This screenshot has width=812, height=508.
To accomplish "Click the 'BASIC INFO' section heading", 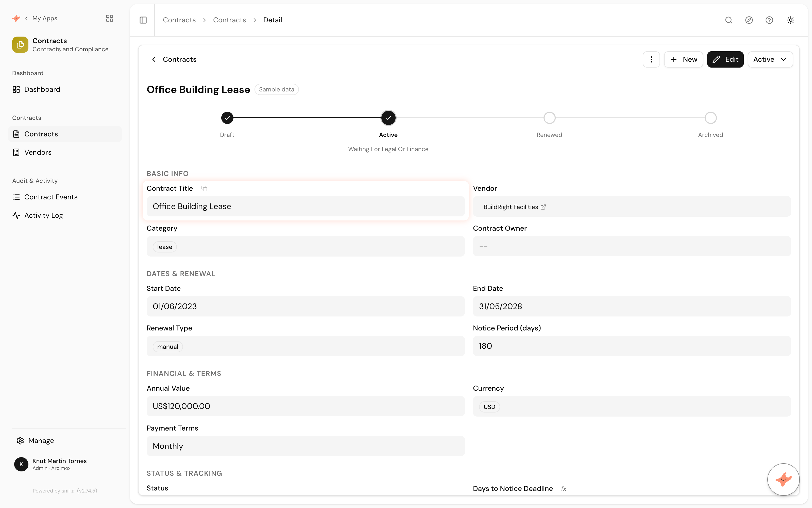I will coord(167,174).
